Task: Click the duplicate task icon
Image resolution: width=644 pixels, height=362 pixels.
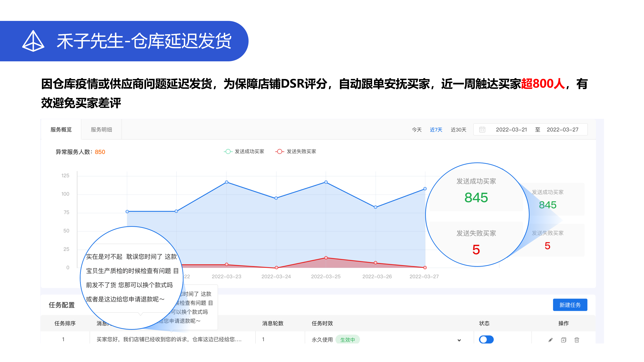Action: [x=563, y=340]
